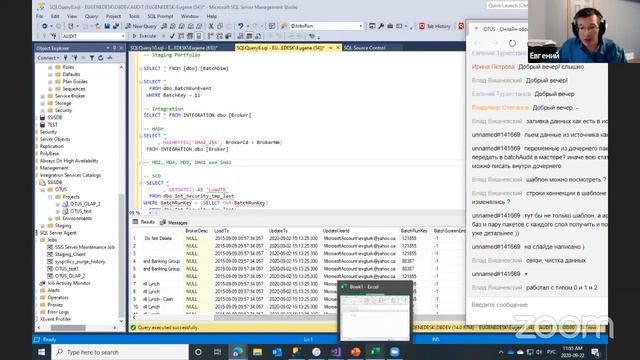
Task: Switch to the Messages tab
Action: (x=174, y=222)
